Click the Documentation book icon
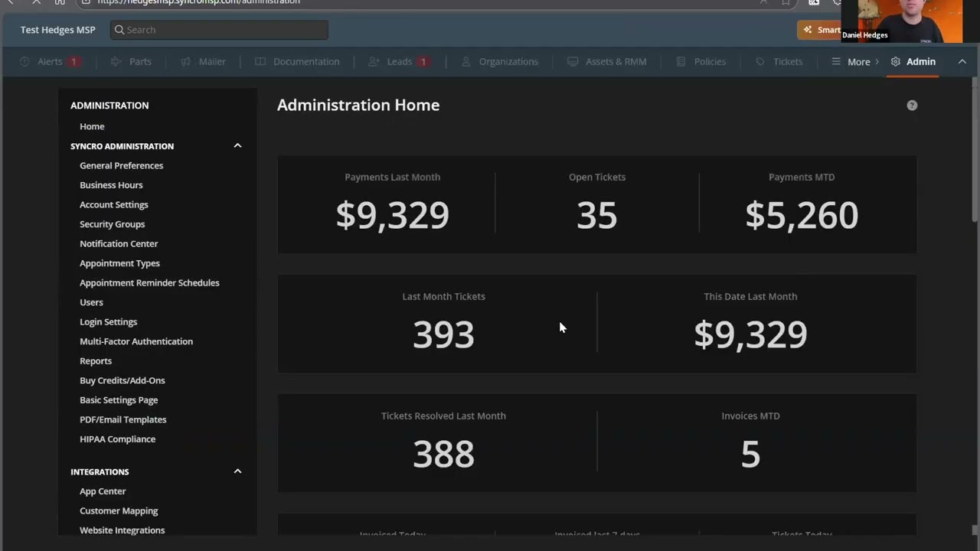This screenshot has width=980, height=551. 260,61
